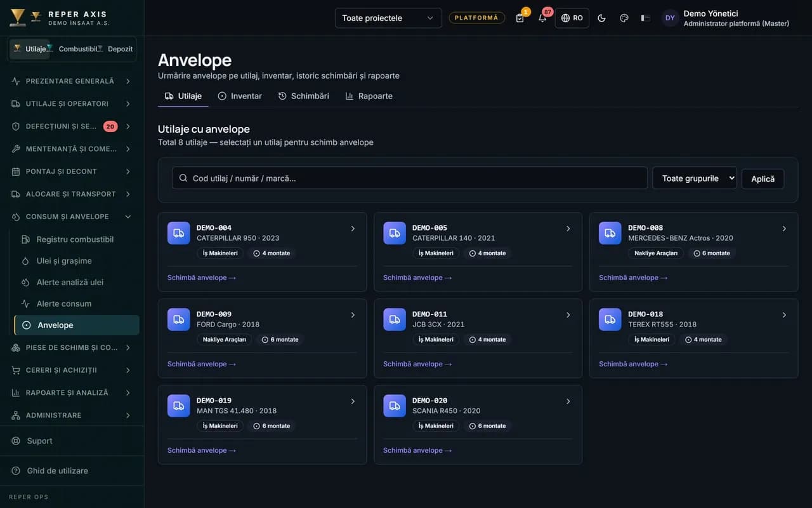
Task: Expand the Defecțiuni section with the 20 badge
Action: 72,126
